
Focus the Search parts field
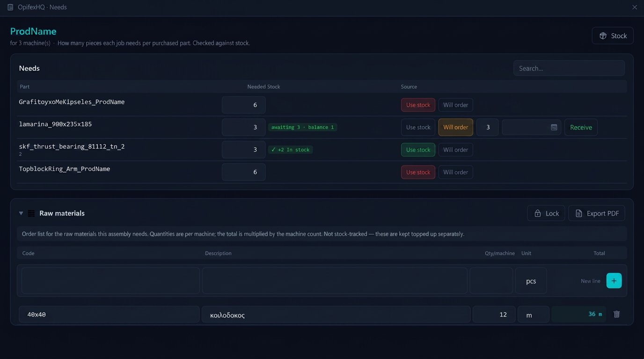point(569,68)
